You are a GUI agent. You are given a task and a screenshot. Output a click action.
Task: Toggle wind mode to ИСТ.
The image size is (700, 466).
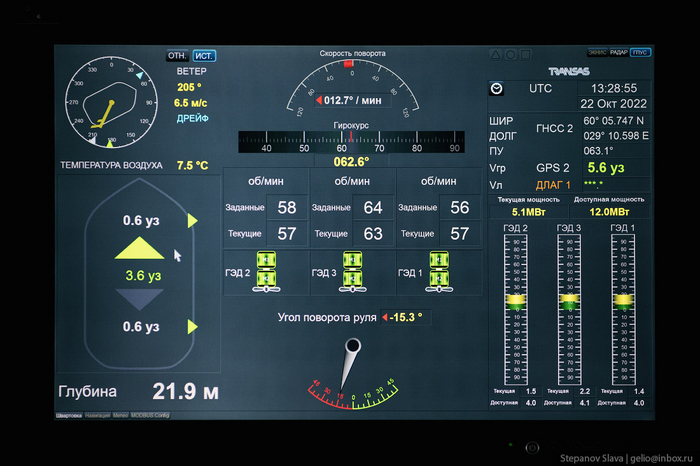click(204, 56)
